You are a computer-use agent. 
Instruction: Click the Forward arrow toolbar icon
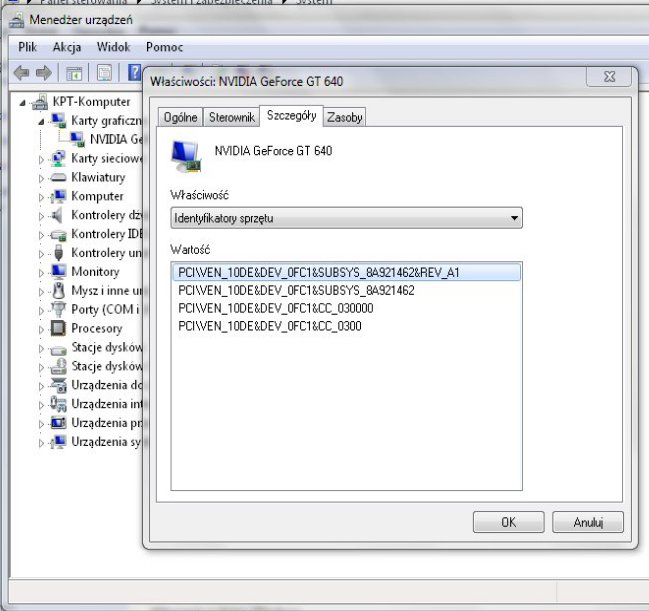pyautogui.click(x=44, y=73)
